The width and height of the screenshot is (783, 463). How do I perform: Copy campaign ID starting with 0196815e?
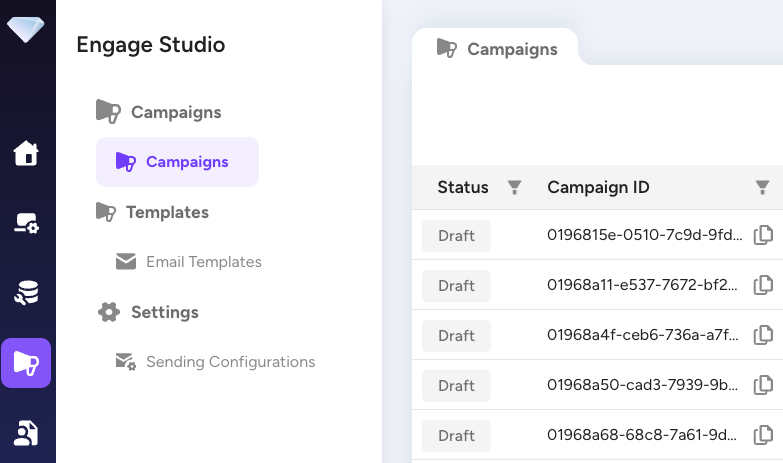763,236
